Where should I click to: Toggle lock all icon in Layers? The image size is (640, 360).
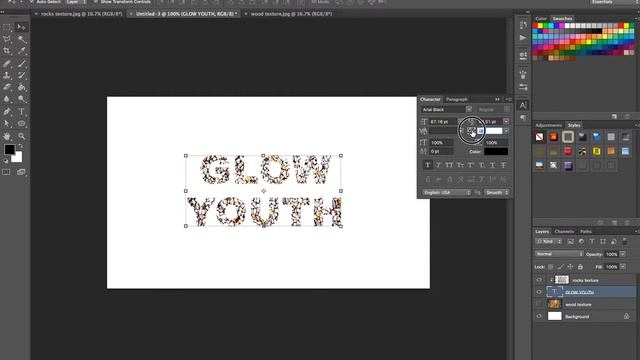(580, 267)
